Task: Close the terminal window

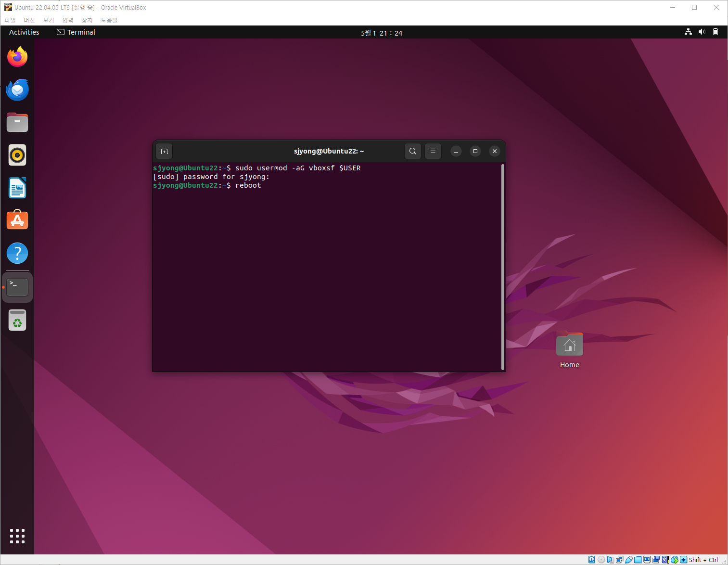Action: (x=495, y=151)
